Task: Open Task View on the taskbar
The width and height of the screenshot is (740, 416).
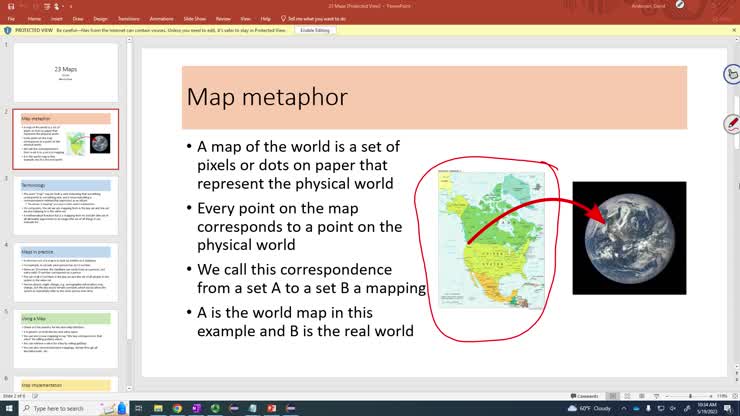Action: coord(138,408)
